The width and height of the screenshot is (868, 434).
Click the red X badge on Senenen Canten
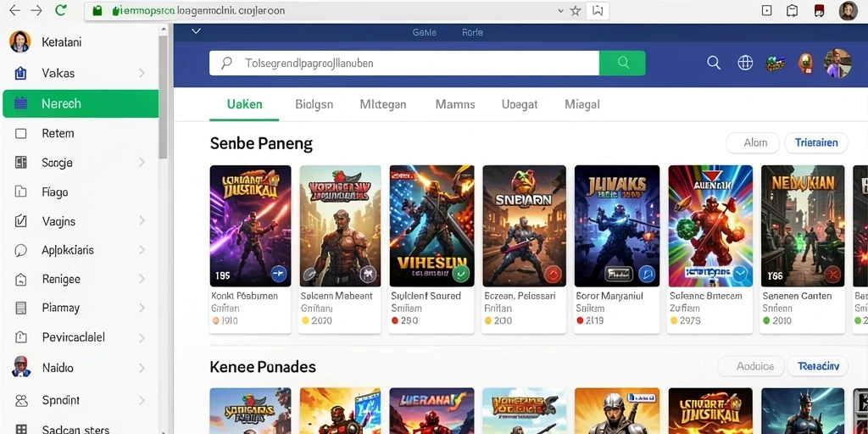(832, 274)
